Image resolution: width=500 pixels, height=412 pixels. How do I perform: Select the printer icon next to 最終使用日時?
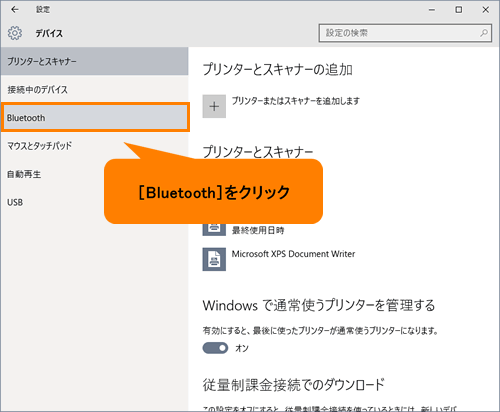click(214, 229)
